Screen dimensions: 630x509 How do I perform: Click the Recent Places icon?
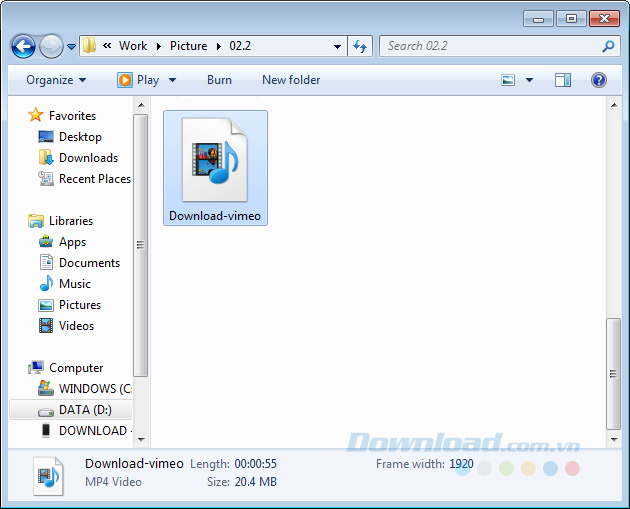click(x=46, y=178)
